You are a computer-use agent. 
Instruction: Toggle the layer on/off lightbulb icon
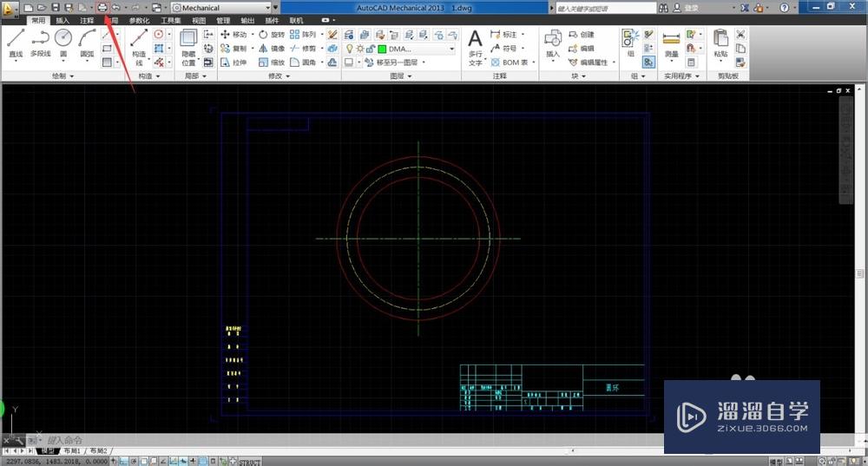pos(349,49)
